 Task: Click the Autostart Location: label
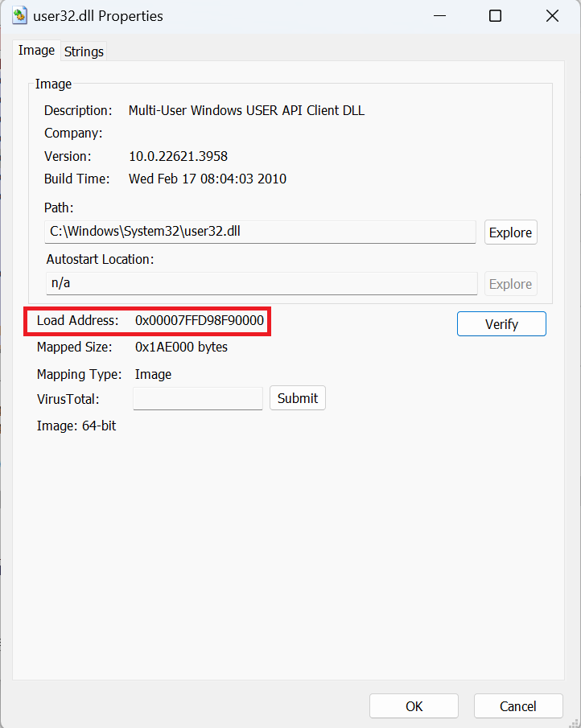(x=100, y=259)
